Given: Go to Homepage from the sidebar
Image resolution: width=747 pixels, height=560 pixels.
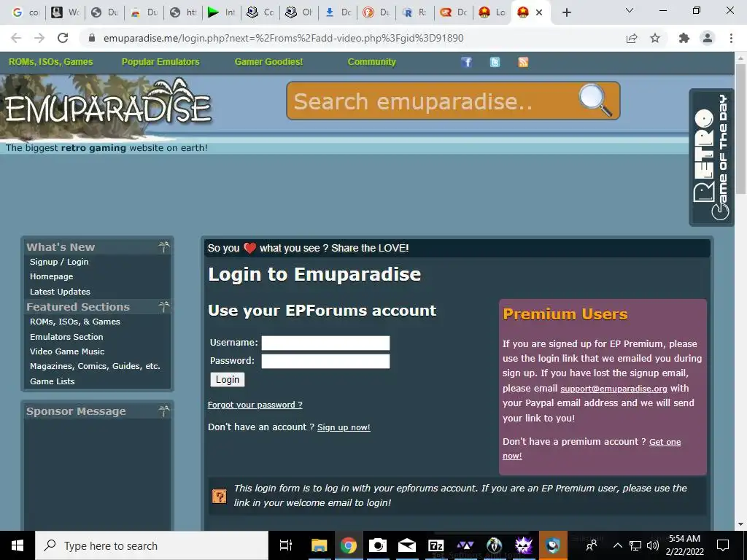Looking at the screenshot, I should [52, 276].
